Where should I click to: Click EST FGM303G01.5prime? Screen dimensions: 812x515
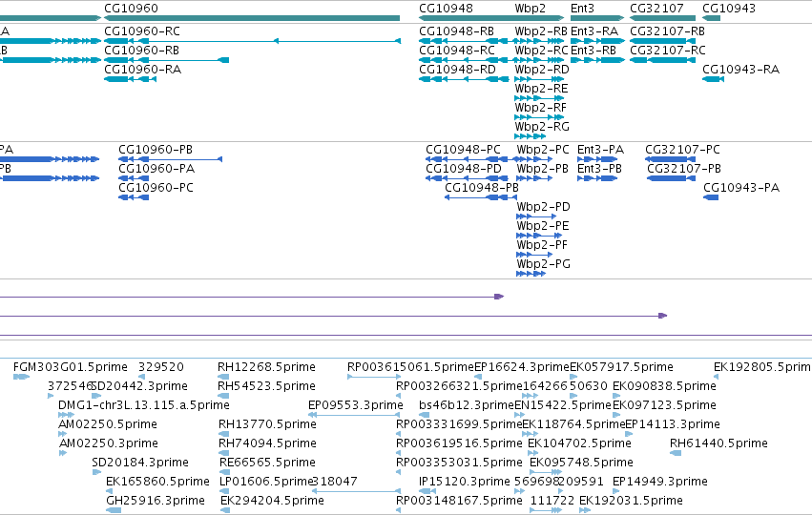click(21, 377)
